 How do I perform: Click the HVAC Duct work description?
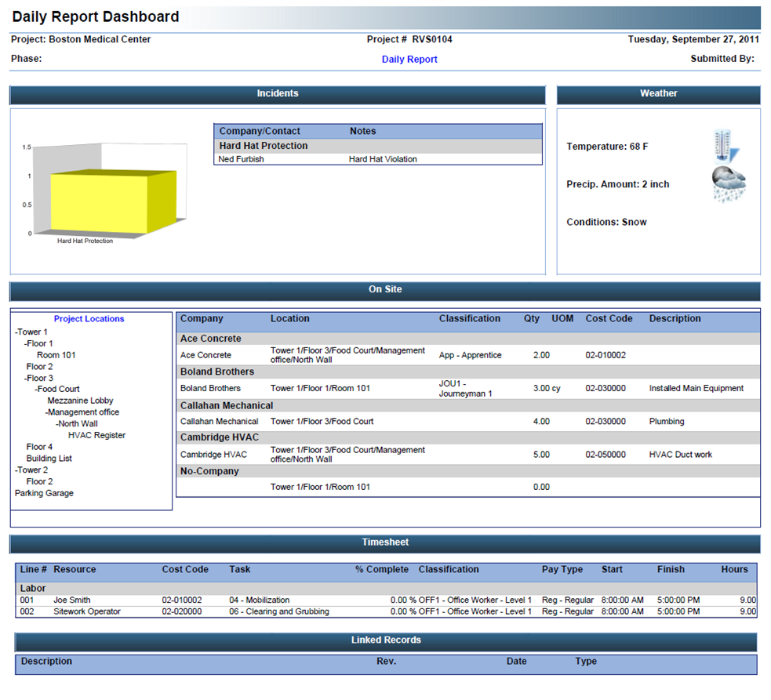point(681,455)
